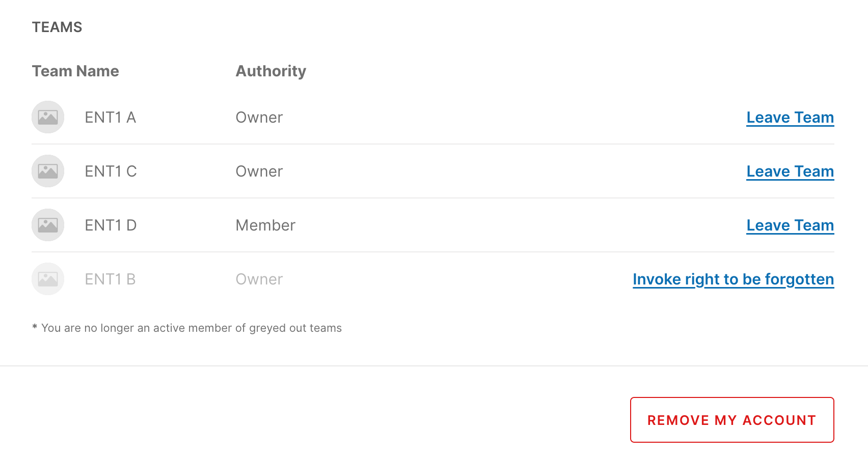868x458 pixels.
Task: Click the Member label for ENT1 D
Action: (265, 225)
